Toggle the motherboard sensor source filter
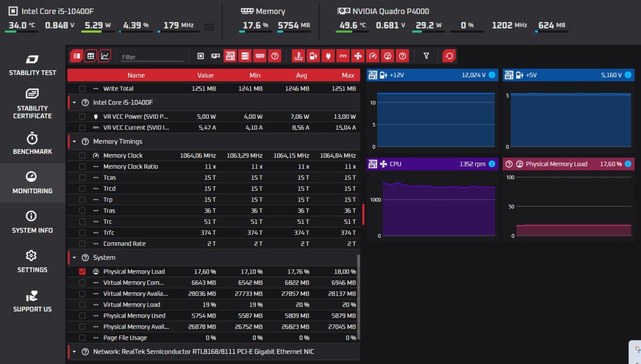 (230, 56)
